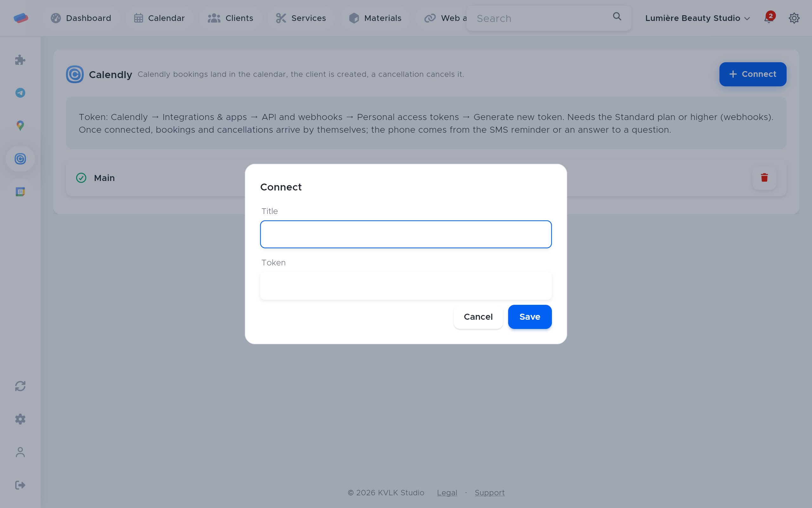The image size is (812, 508).
Task: Cancel the Connect dialog
Action: click(x=478, y=317)
